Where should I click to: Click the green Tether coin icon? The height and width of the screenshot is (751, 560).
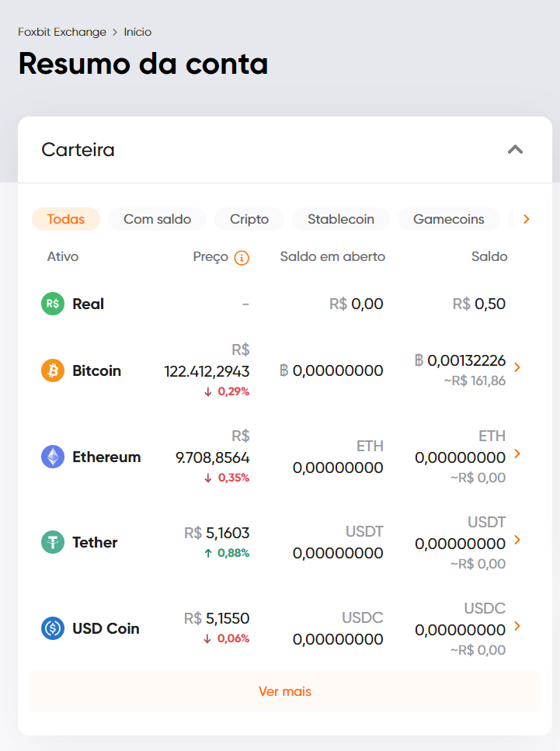(x=53, y=542)
